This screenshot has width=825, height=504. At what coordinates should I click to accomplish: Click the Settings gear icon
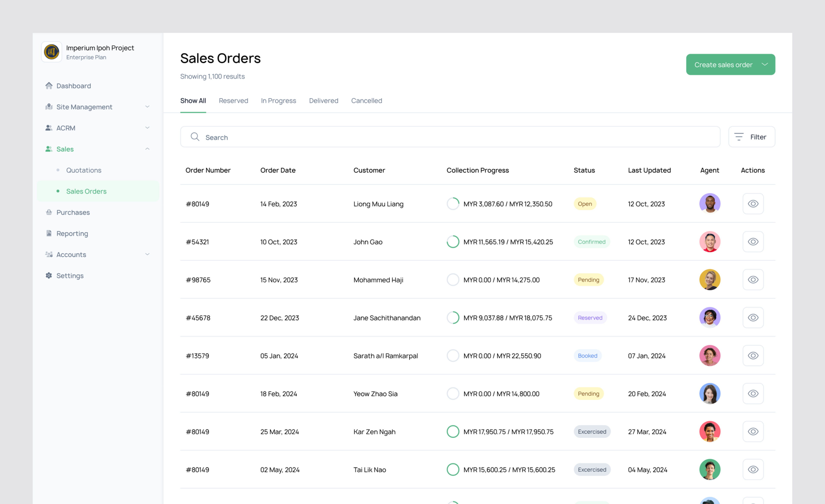(49, 276)
